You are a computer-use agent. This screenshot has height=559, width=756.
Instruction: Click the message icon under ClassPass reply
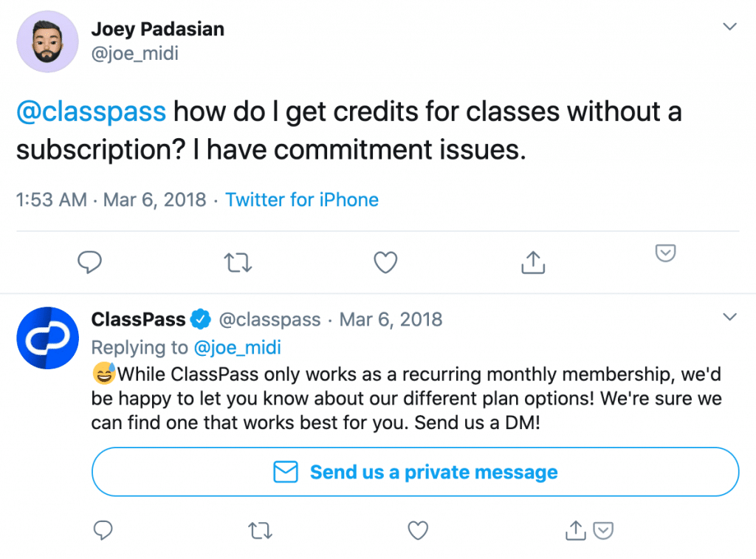pos(603,529)
